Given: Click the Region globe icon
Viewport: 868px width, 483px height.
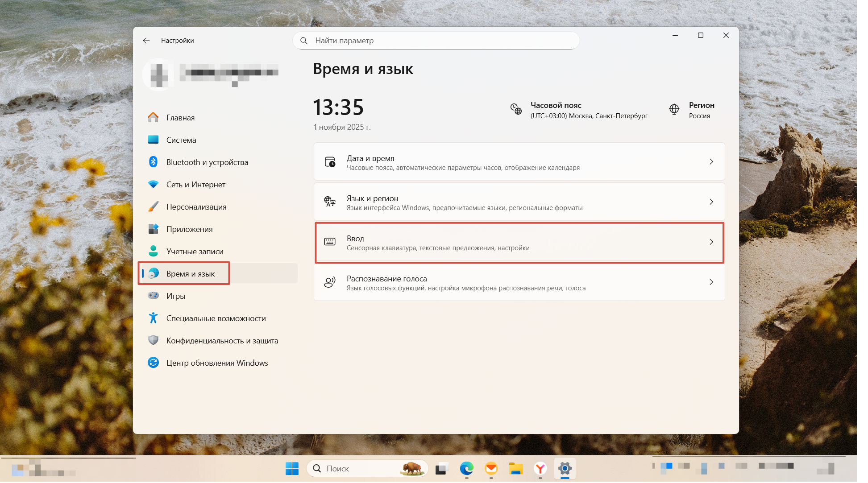Looking at the screenshot, I should 674,109.
